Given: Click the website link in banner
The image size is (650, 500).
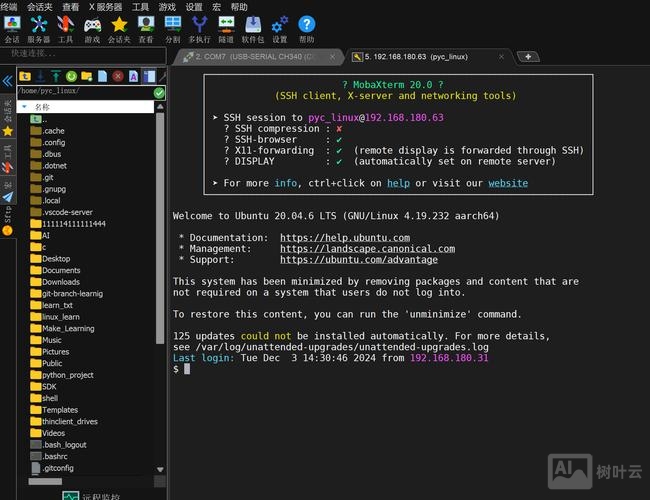Looking at the screenshot, I should (508, 183).
